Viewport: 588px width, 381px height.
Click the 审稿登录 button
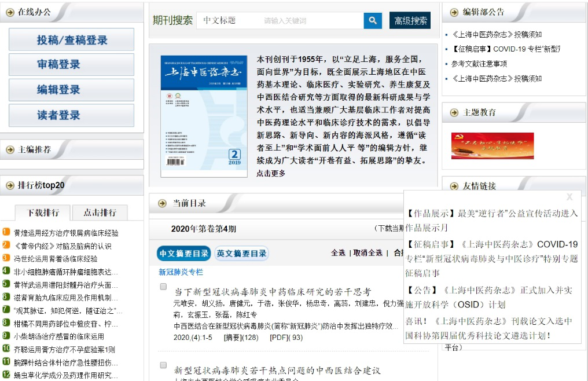click(x=72, y=65)
